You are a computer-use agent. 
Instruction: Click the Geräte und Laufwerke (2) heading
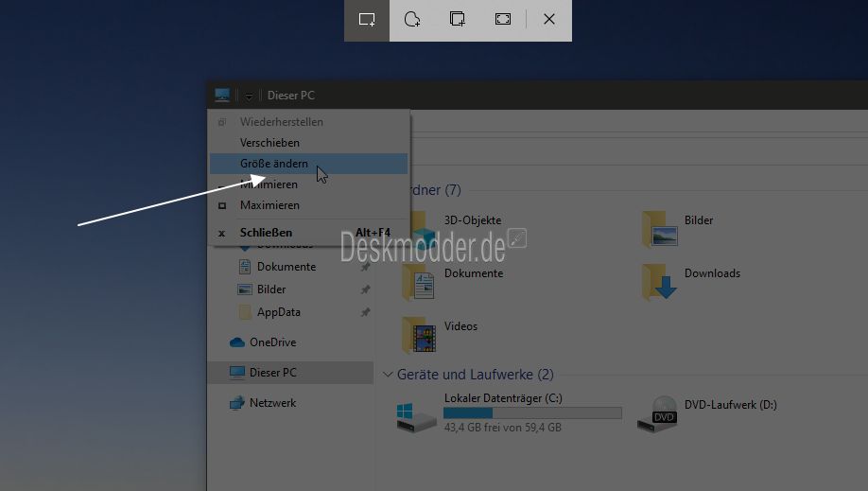(x=475, y=375)
